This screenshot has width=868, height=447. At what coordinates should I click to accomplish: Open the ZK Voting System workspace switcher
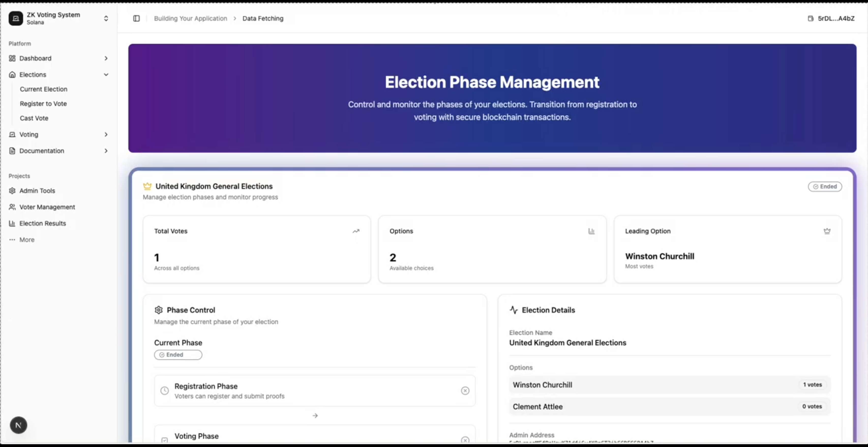point(106,18)
